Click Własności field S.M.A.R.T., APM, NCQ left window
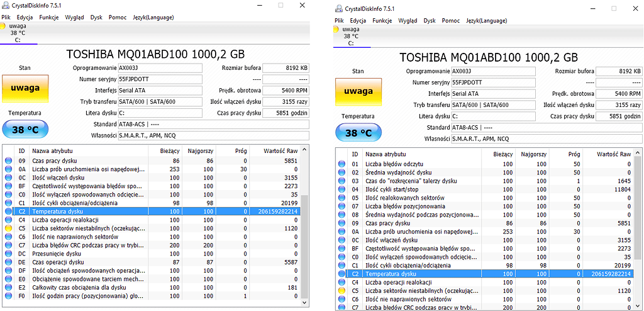This screenshot has height=311, width=644. point(214,135)
